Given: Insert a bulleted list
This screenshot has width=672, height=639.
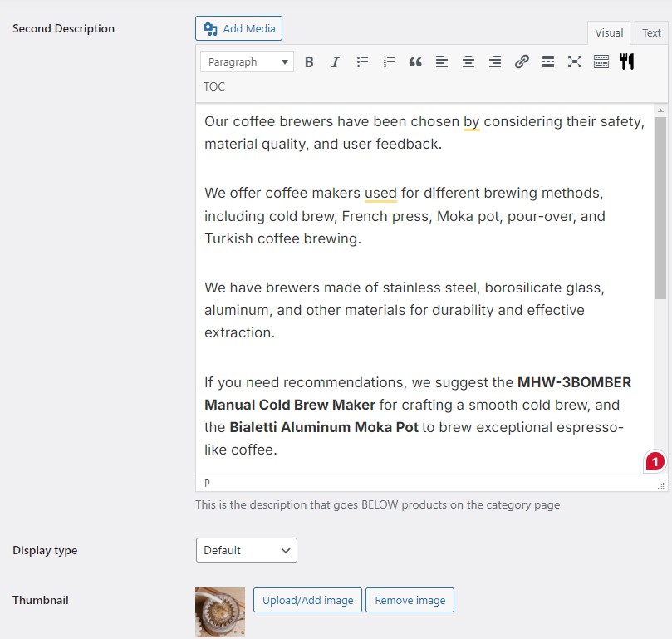Looking at the screenshot, I should click(x=362, y=61).
